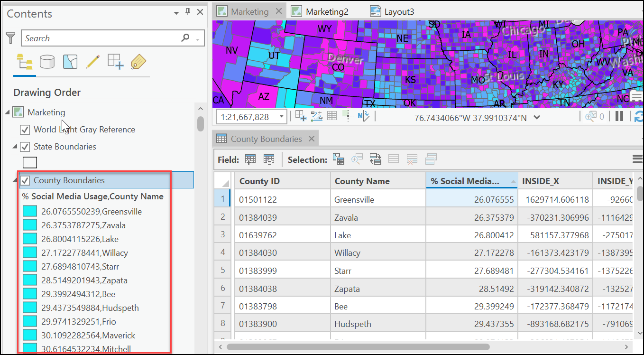
Task: Select List By Editing pencil icon
Action: (93, 62)
